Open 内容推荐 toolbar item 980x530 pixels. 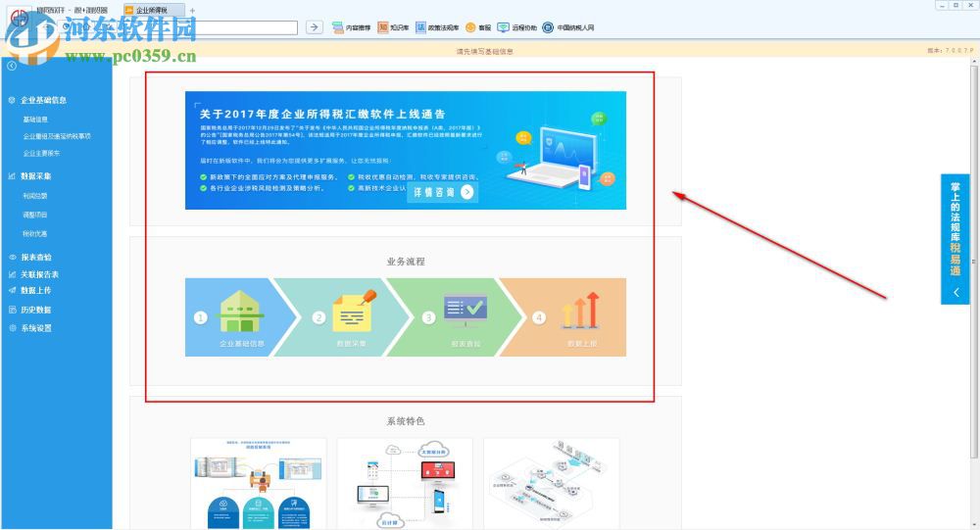pyautogui.click(x=351, y=27)
